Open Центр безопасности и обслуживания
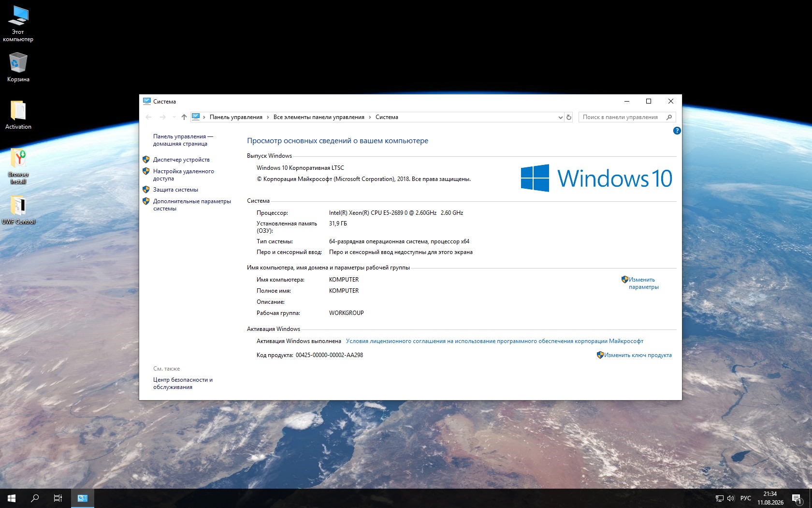This screenshot has width=812, height=508. click(183, 383)
